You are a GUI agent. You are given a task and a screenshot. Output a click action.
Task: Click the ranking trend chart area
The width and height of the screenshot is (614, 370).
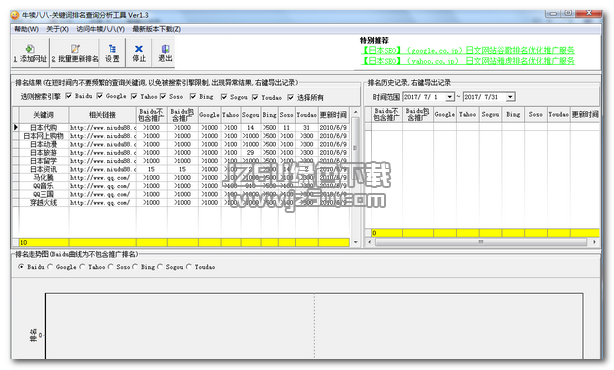314,326
